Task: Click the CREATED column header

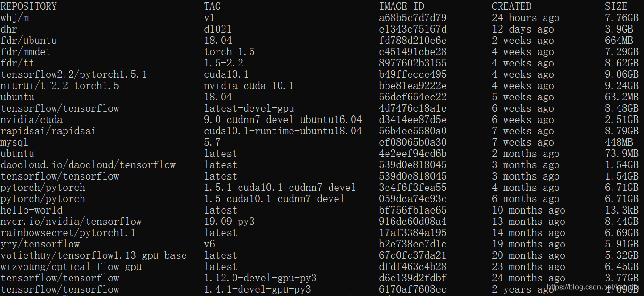Action: click(512, 7)
